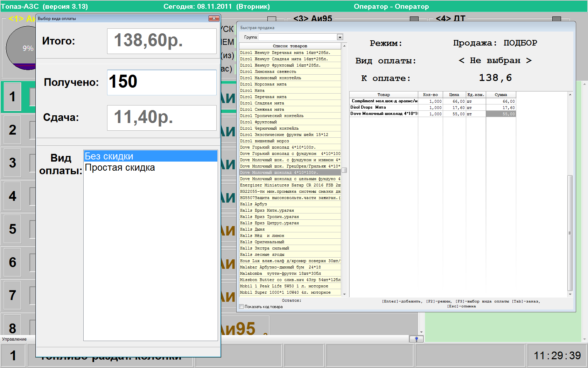Click the Не выбран payment type value
The image size is (588, 368).
click(x=495, y=61)
